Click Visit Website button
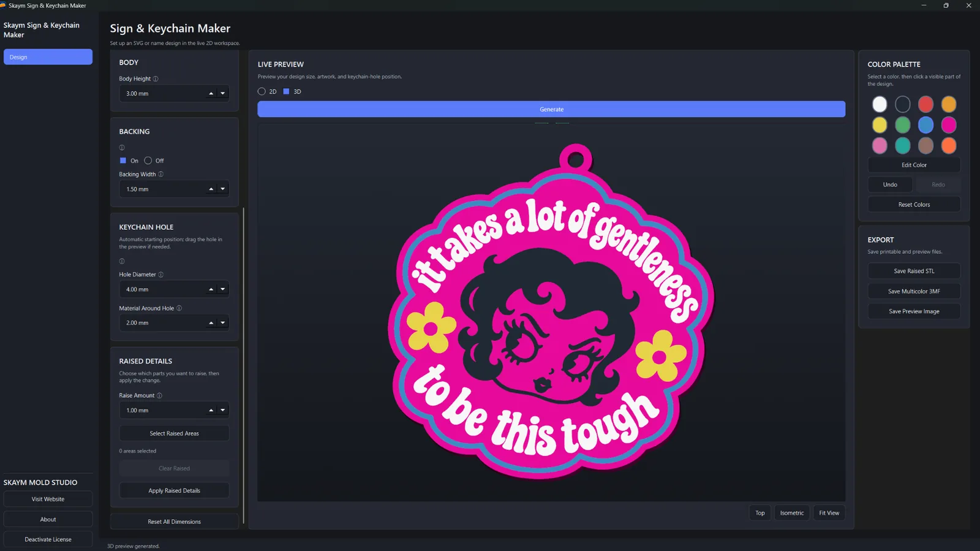This screenshot has width=980, height=551. (x=48, y=499)
